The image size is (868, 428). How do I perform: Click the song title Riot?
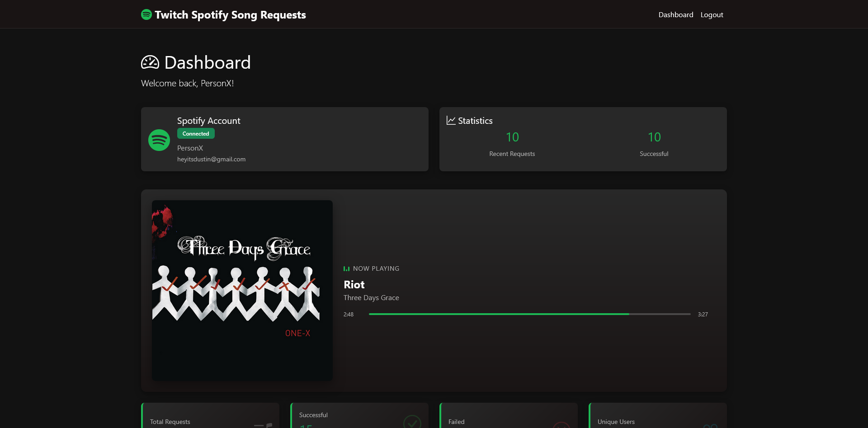(354, 285)
